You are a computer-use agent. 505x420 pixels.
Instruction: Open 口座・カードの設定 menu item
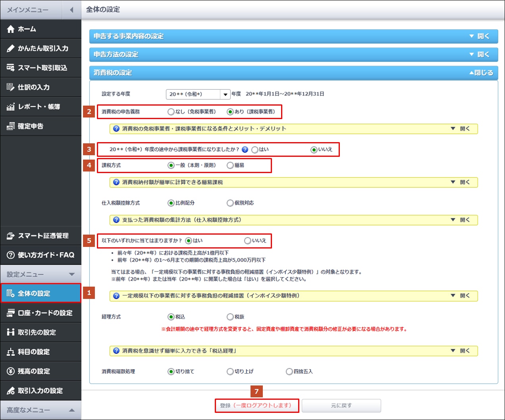[x=40, y=313]
